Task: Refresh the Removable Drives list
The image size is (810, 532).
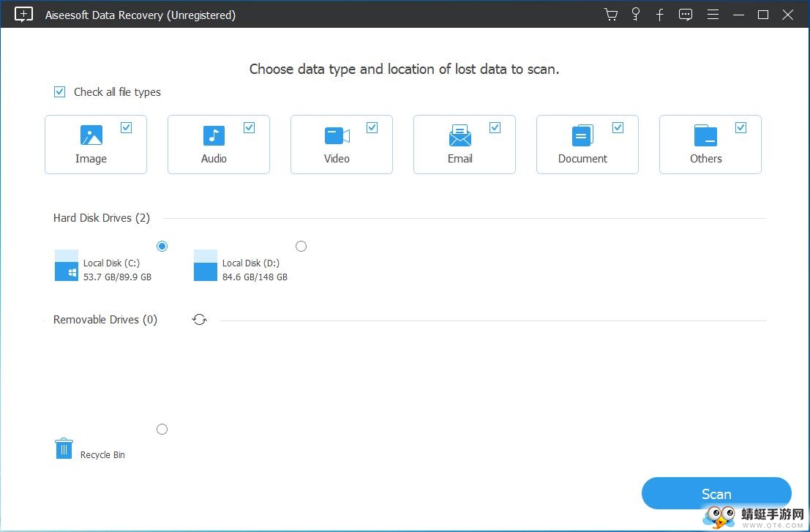Action: pyautogui.click(x=200, y=320)
